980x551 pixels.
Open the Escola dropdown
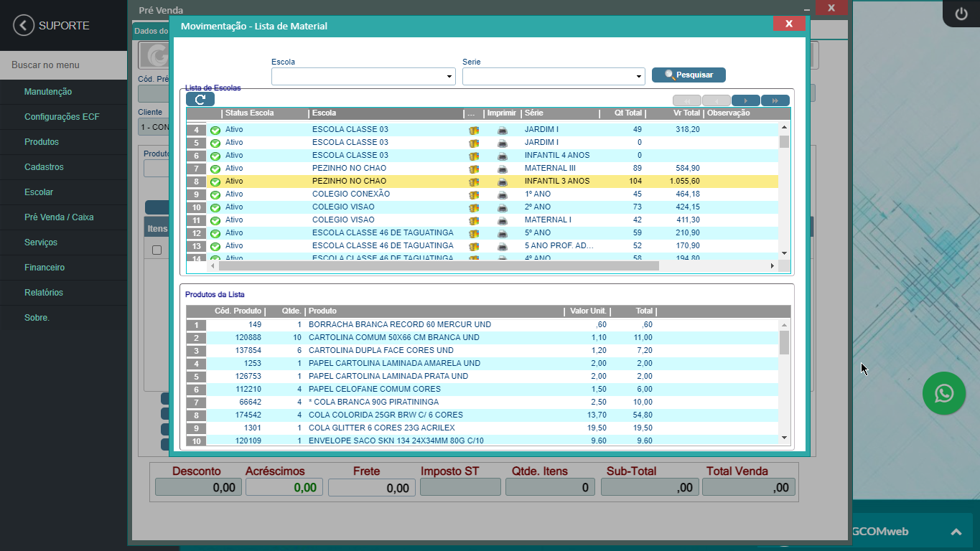(449, 77)
